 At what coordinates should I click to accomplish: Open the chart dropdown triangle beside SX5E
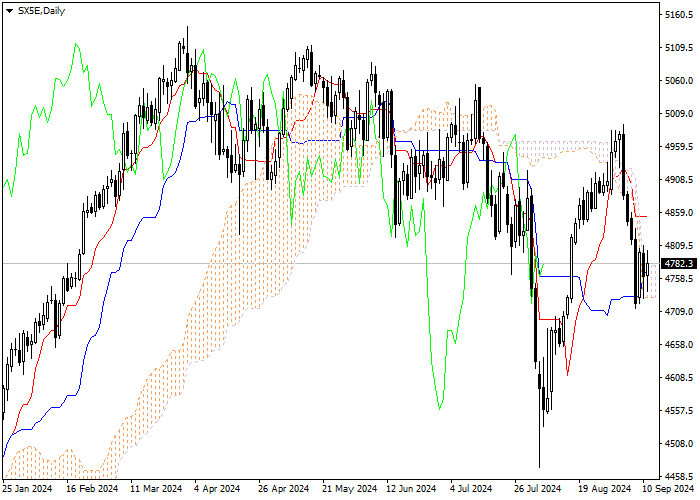[9, 11]
